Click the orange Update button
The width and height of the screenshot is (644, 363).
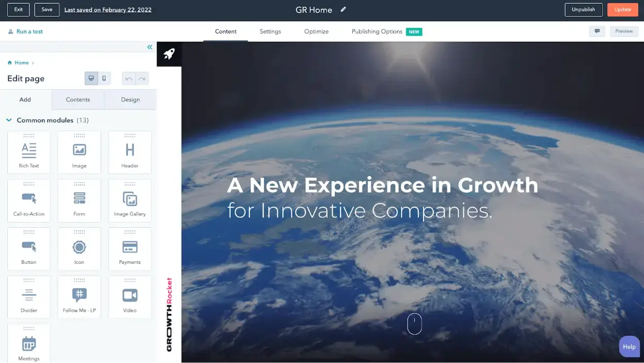click(x=623, y=9)
